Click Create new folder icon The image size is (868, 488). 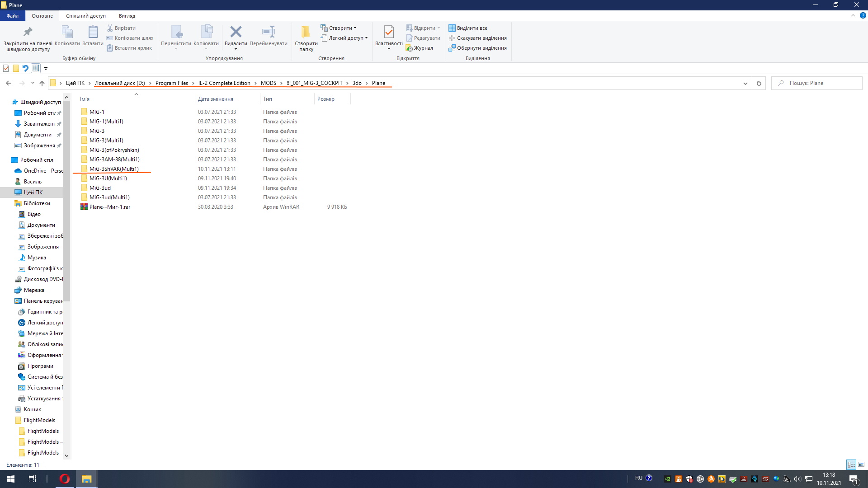click(306, 32)
